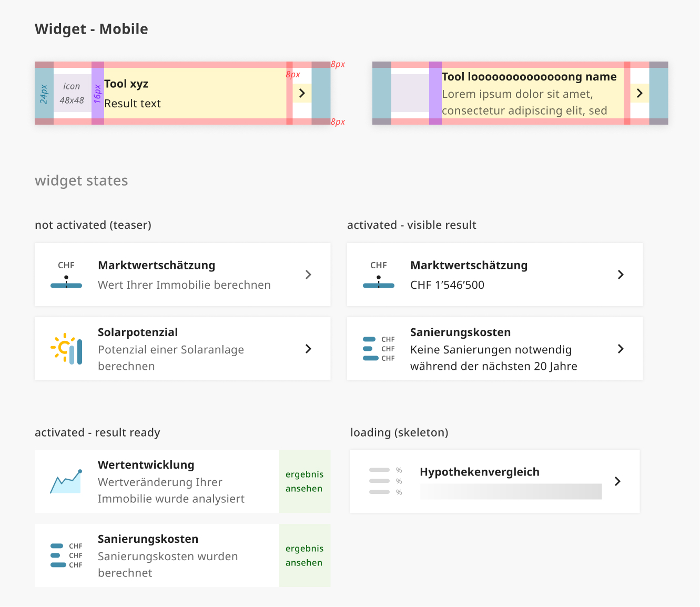This screenshot has width=700, height=607.
Task: Click 'Tool looooooooooooong name' title
Action: point(529,77)
